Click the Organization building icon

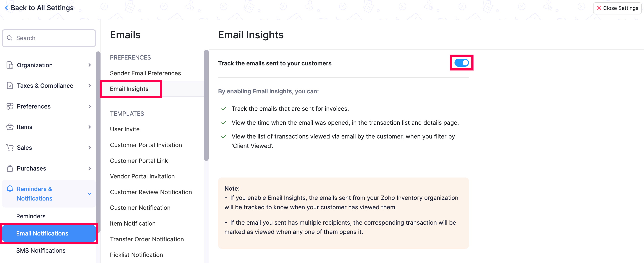click(10, 65)
